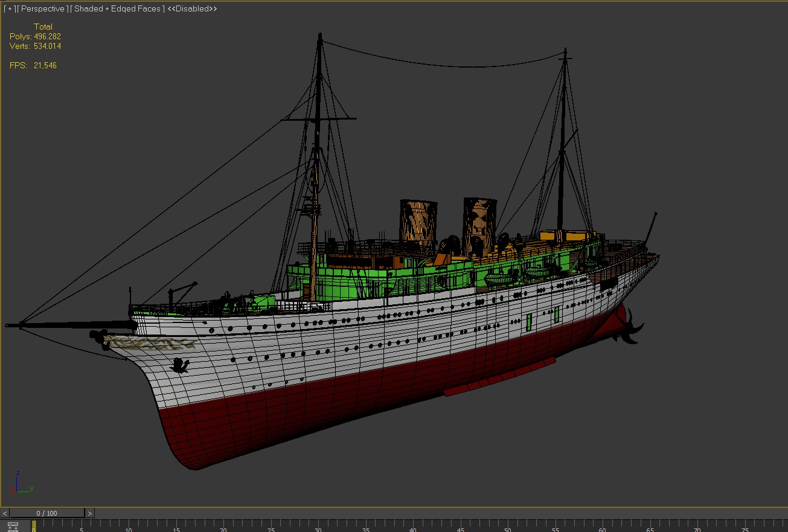This screenshot has height=532, width=788.
Task: Step time slider back with left arrow
Action: 5,513
